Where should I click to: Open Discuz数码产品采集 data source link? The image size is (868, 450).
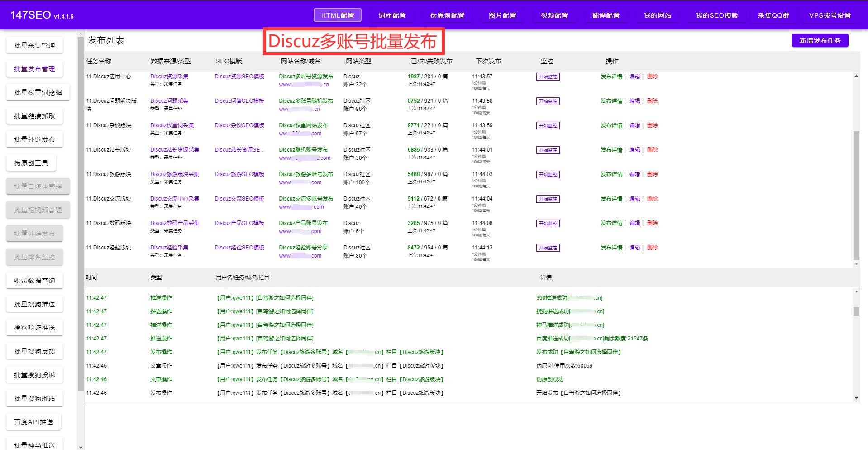click(175, 223)
